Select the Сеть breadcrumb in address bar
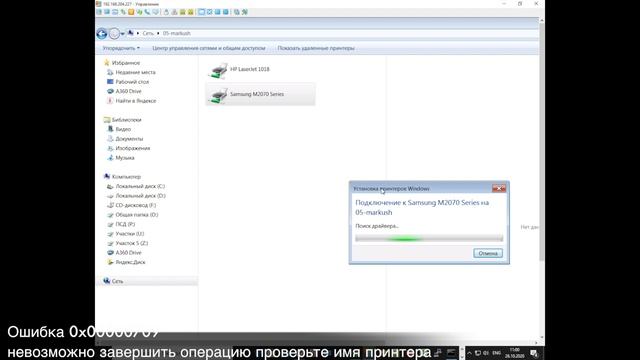This screenshot has width=640, height=360. (x=148, y=33)
